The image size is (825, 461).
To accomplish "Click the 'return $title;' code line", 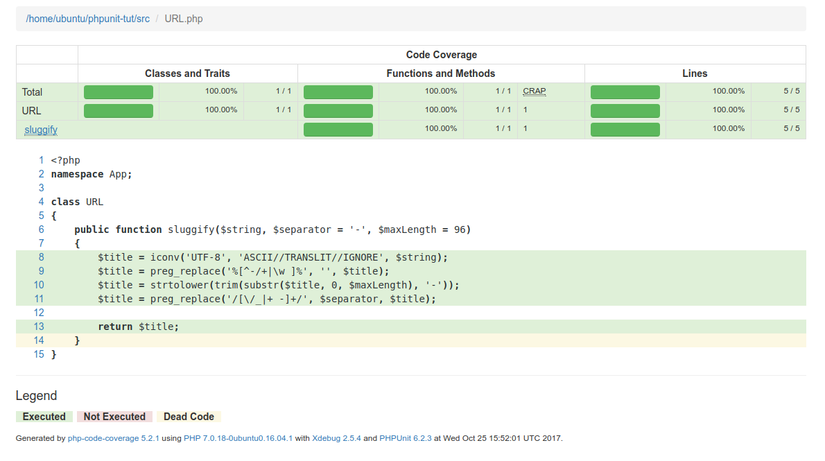I will (138, 327).
